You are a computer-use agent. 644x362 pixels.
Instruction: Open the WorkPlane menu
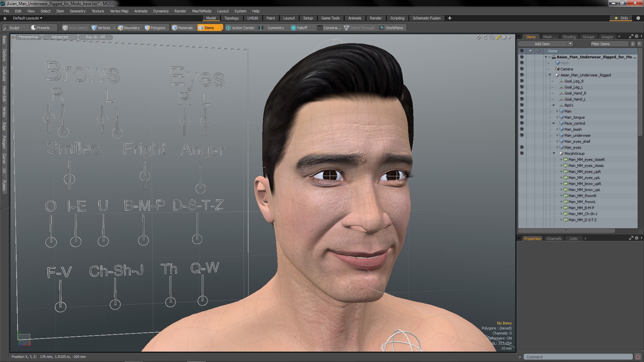(392, 28)
